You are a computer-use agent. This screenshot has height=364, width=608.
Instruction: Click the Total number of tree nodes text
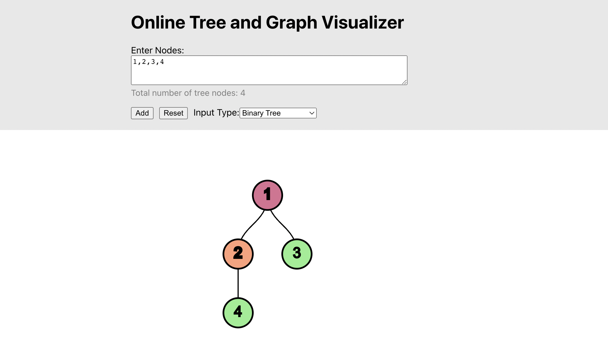[x=188, y=93]
